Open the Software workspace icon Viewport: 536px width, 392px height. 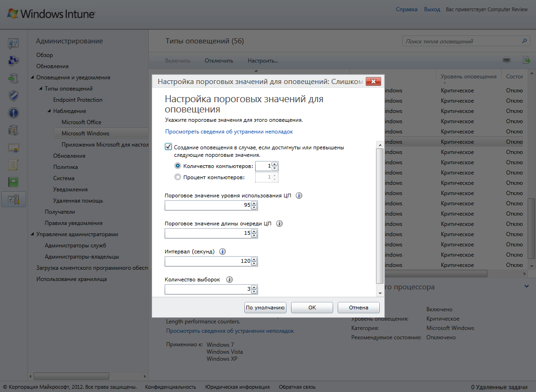14,130
